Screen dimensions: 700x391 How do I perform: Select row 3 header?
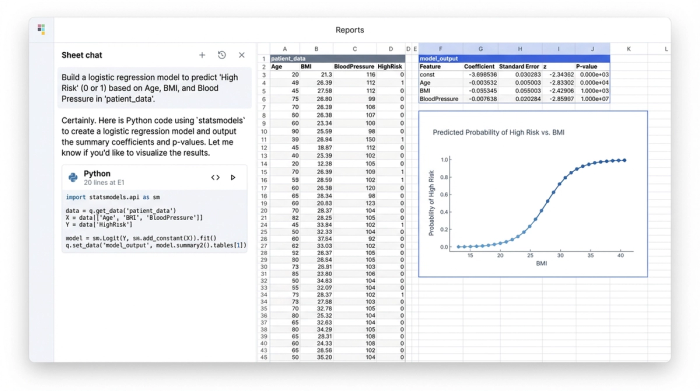pos(264,75)
